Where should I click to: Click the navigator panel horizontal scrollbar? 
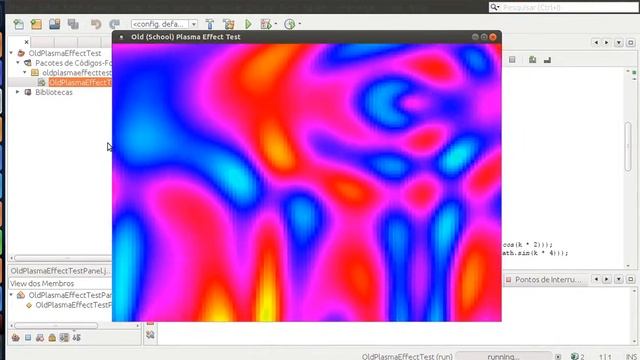pos(56,326)
